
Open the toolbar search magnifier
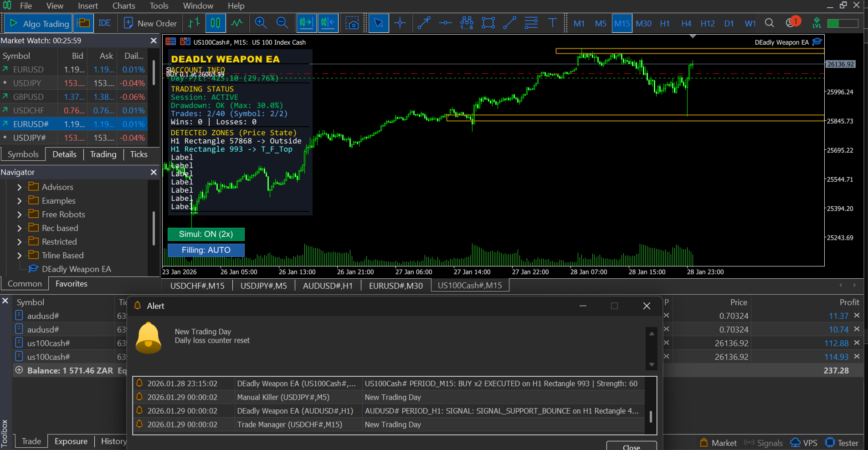tap(770, 23)
